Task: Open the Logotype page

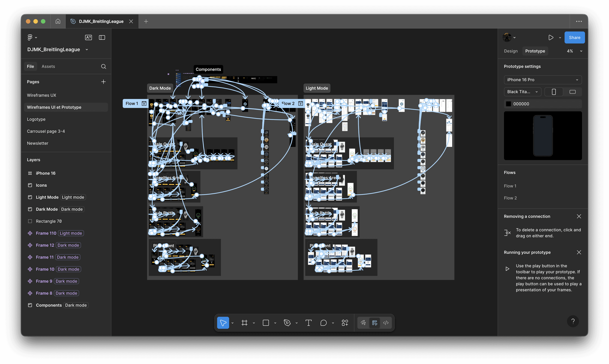Action: coord(66,119)
